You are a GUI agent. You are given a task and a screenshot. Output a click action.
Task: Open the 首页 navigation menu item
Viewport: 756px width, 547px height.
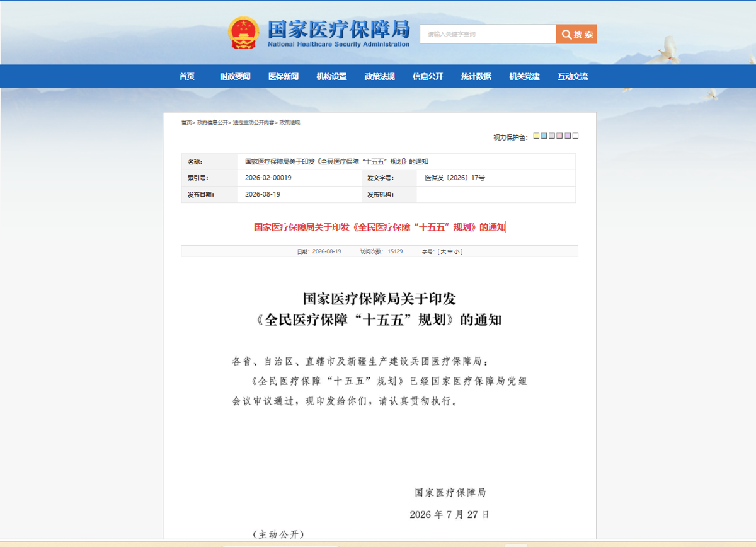(x=187, y=76)
